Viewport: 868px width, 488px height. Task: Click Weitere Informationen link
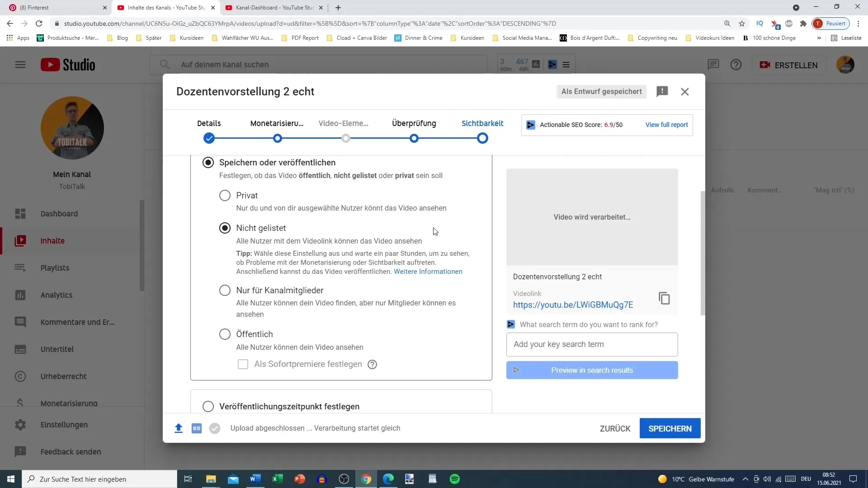pos(429,272)
